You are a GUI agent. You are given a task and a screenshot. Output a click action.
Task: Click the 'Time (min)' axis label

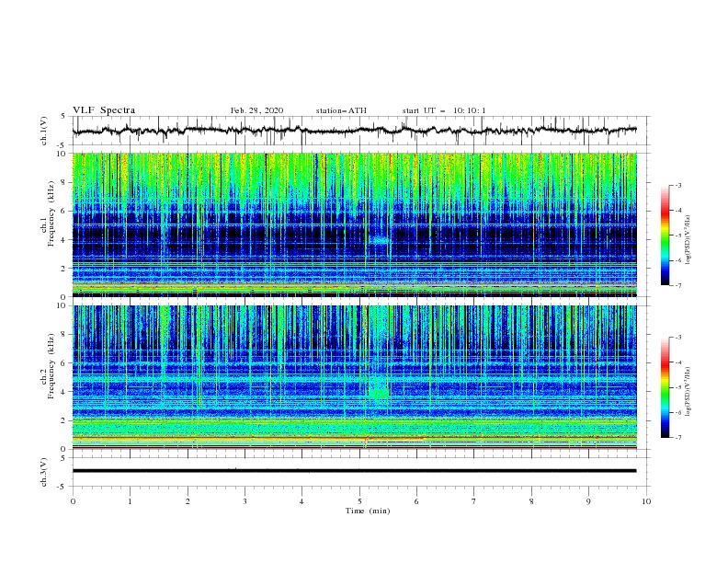(368, 511)
